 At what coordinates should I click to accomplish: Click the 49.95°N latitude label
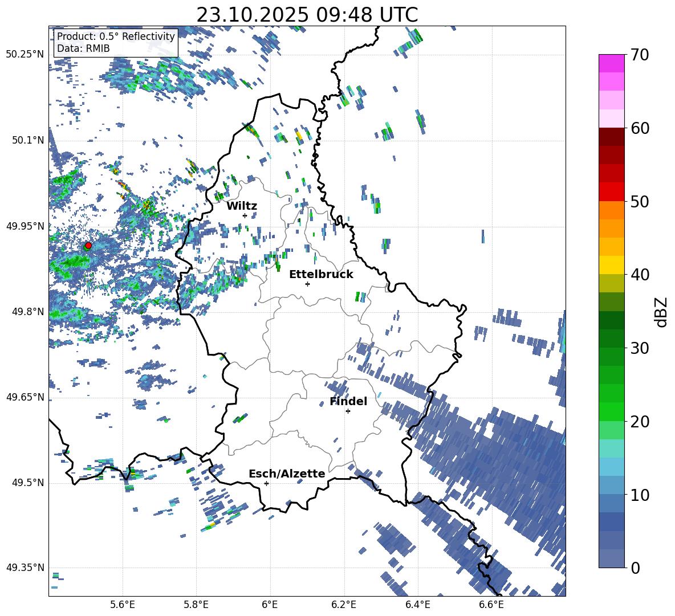(x=25, y=226)
